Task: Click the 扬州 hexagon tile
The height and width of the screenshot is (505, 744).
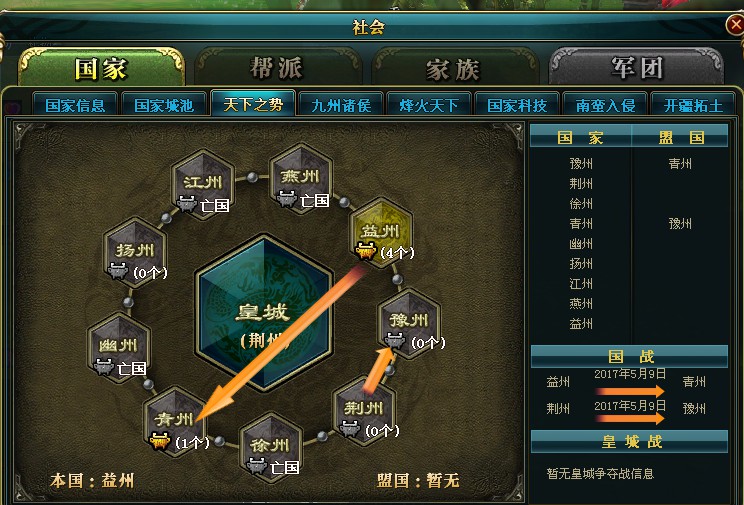Action: 135,252
